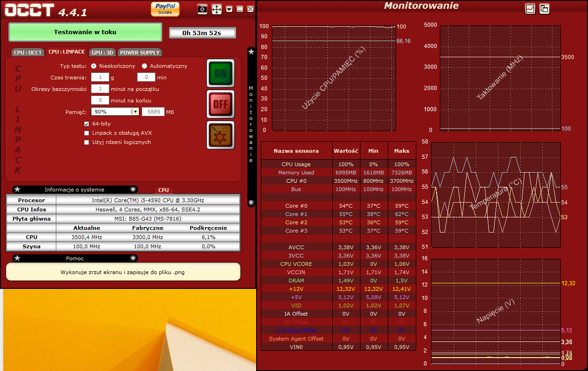The image size is (588, 371).
Task: Click the Czas trwania hours field
Action: (100, 78)
